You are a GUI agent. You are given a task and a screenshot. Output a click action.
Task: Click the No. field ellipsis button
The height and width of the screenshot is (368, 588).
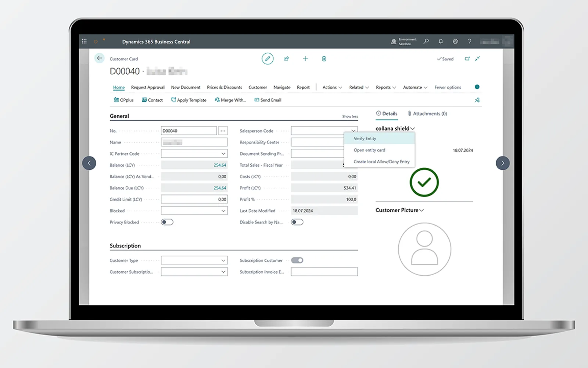[223, 131]
